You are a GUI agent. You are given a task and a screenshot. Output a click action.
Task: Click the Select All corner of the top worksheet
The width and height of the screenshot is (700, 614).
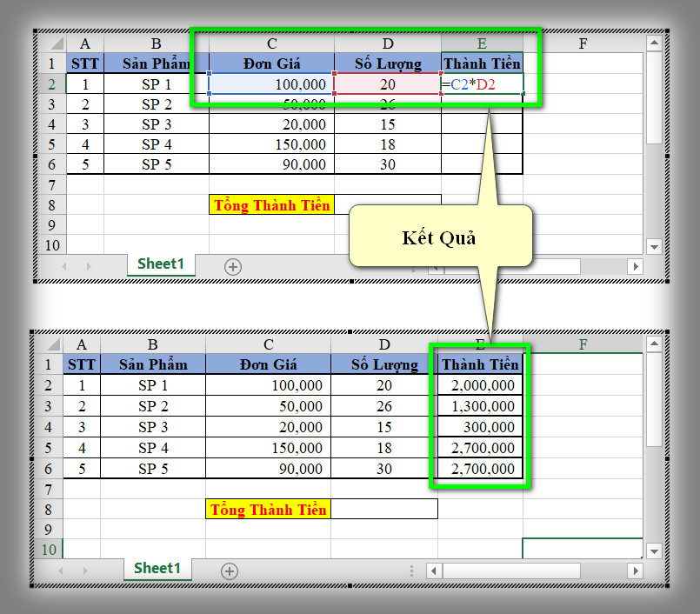tap(53, 43)
